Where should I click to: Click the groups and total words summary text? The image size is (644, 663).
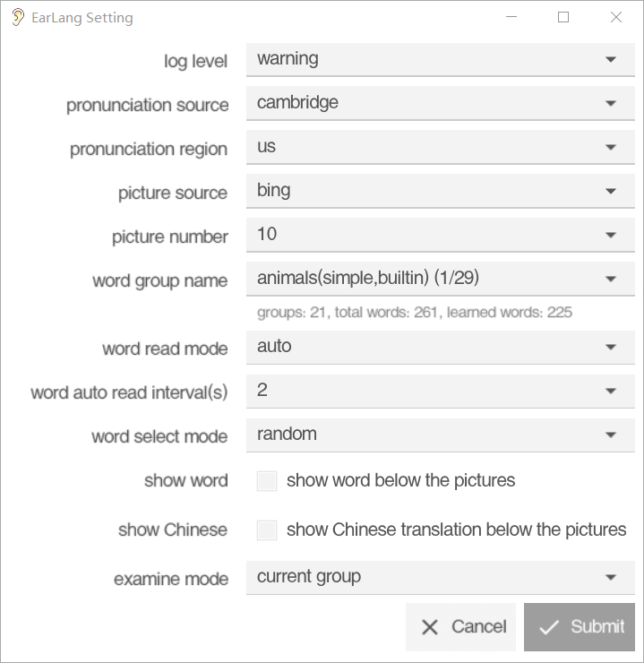click(x=415, y=313)
